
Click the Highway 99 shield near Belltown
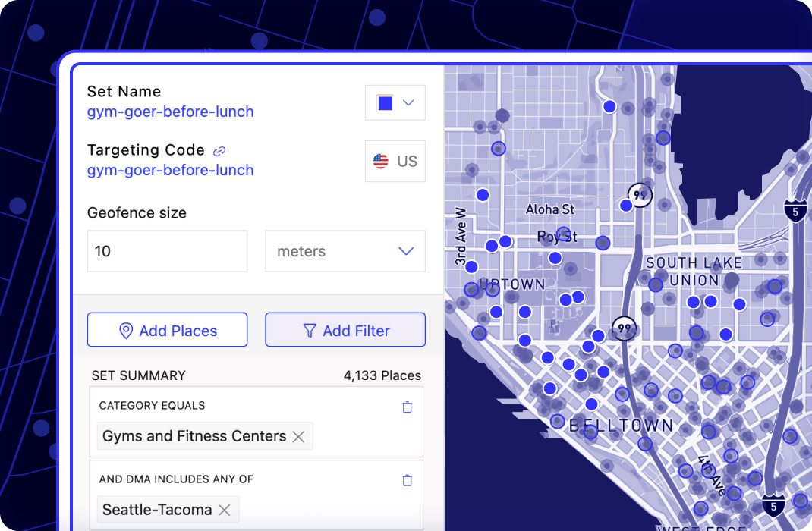[624, 328]
